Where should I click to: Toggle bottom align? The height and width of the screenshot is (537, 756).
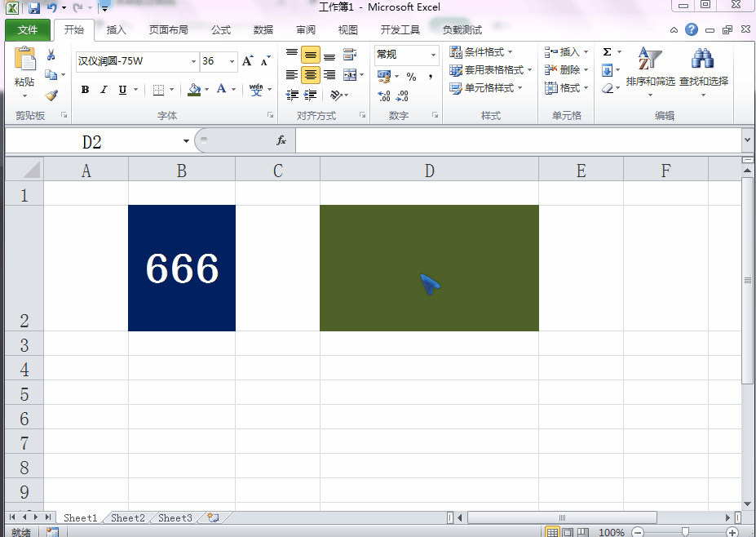329,55
